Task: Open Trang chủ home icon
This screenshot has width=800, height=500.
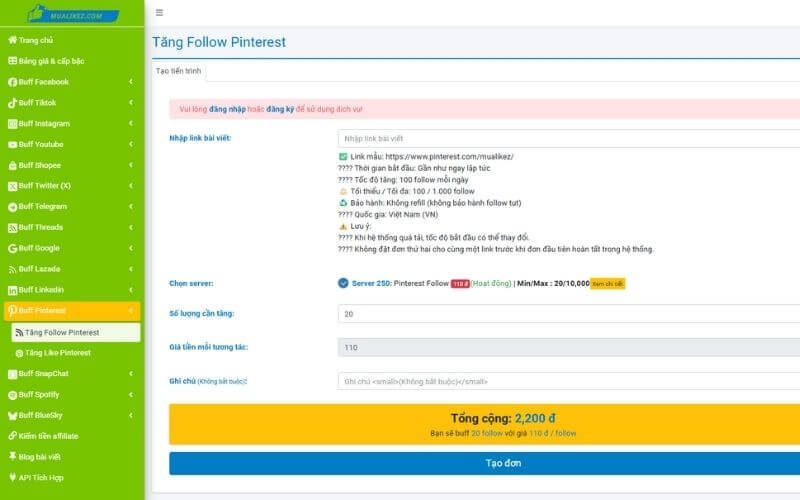Action: point(12,40)
